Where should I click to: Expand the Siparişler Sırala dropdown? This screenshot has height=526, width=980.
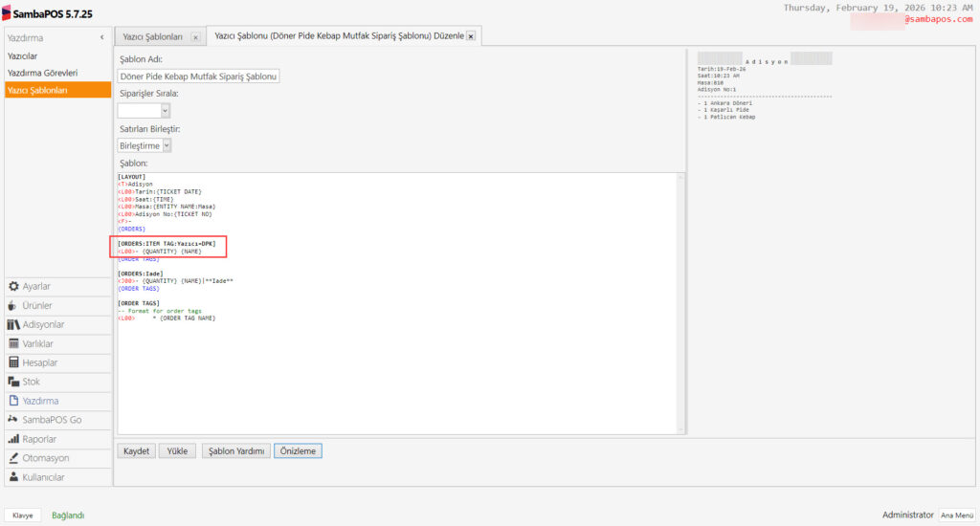click(165, 111)
